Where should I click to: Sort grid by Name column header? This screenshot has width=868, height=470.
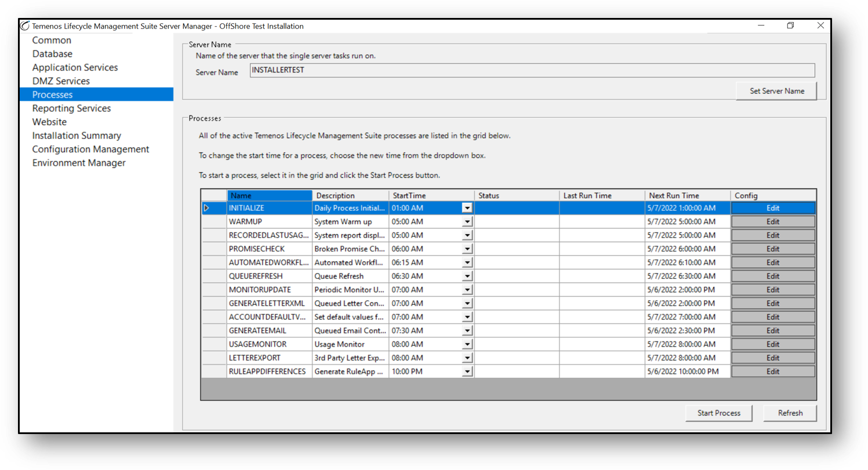click(270, 195)
